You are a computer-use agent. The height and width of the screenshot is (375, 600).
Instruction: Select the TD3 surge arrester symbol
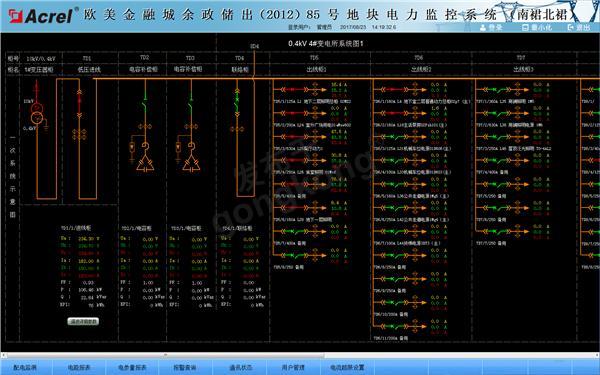[178, 147]
